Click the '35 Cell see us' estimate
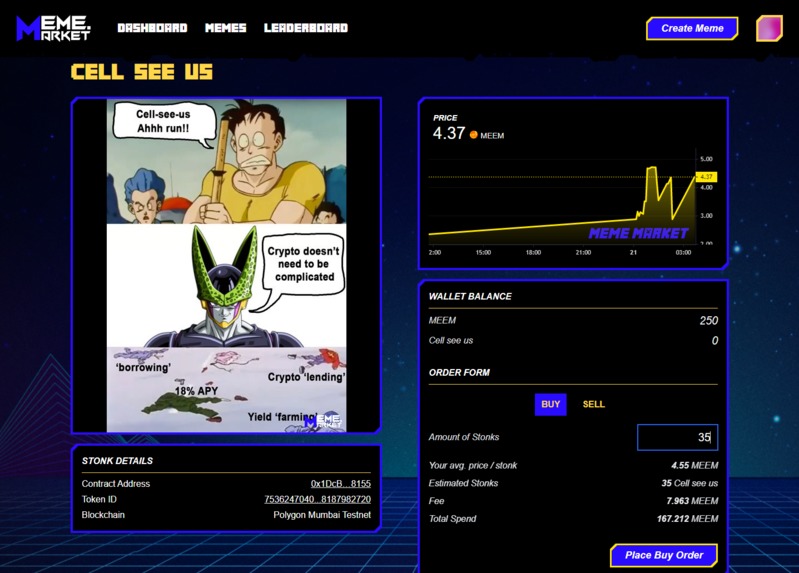 pos(689,483)
